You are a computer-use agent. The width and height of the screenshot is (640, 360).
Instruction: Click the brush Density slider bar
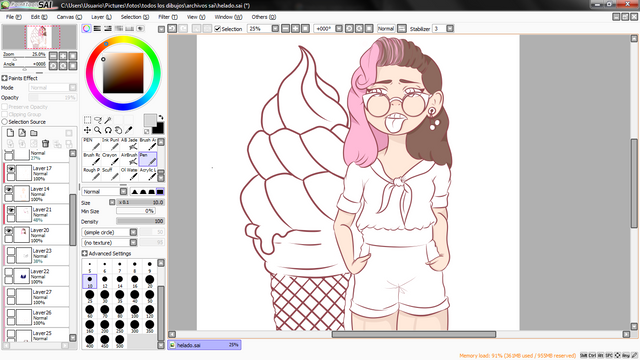pyautogui.click(x=140, y=221)
